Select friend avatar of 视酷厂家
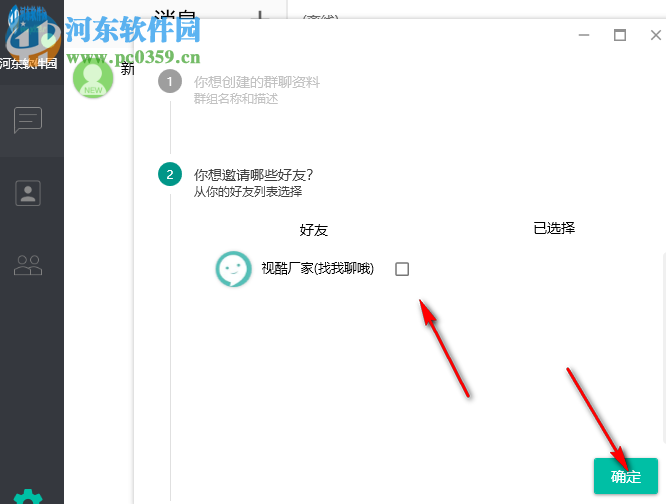The width and height of the screenshot is (666, 504). 234,269
